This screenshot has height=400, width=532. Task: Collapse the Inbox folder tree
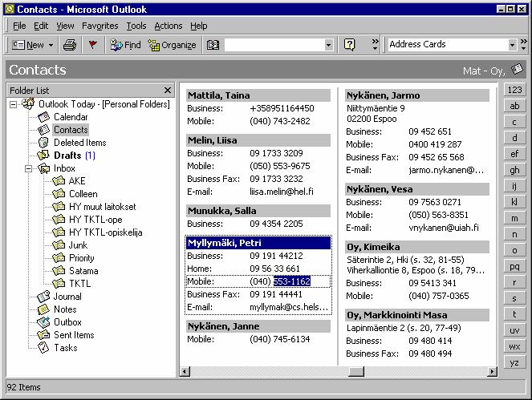29,168
